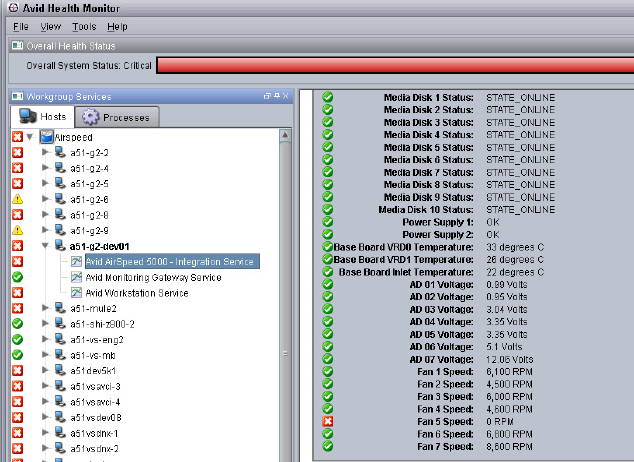This screenshot has height=462, width=634.
Task: Open the Help menu
Action: 117,27
